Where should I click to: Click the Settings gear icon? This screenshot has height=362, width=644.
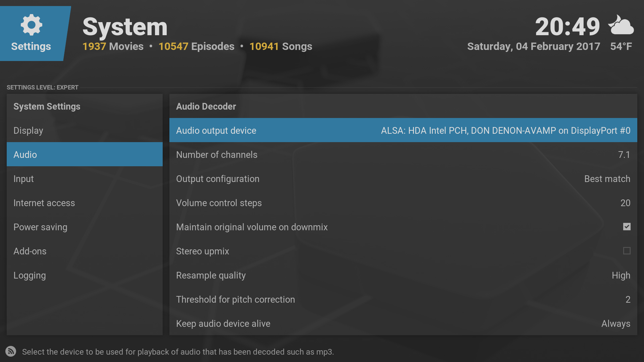click(x=31, y=25)
